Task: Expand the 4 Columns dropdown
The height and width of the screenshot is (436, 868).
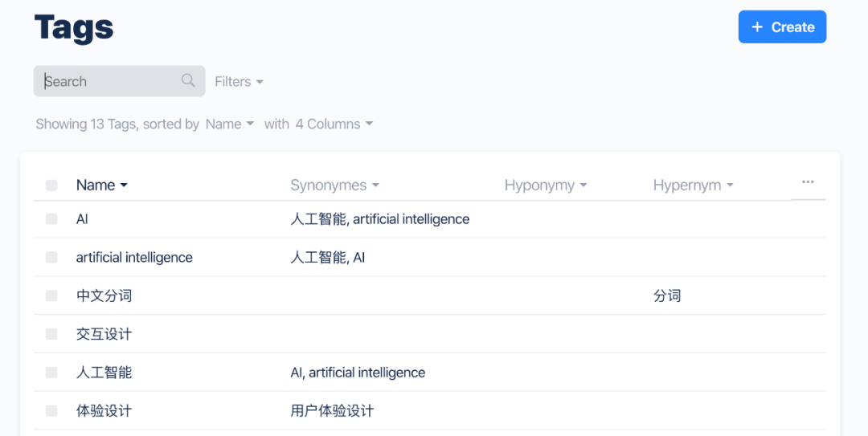Action: pyautogui.click(x=334, y=124)
